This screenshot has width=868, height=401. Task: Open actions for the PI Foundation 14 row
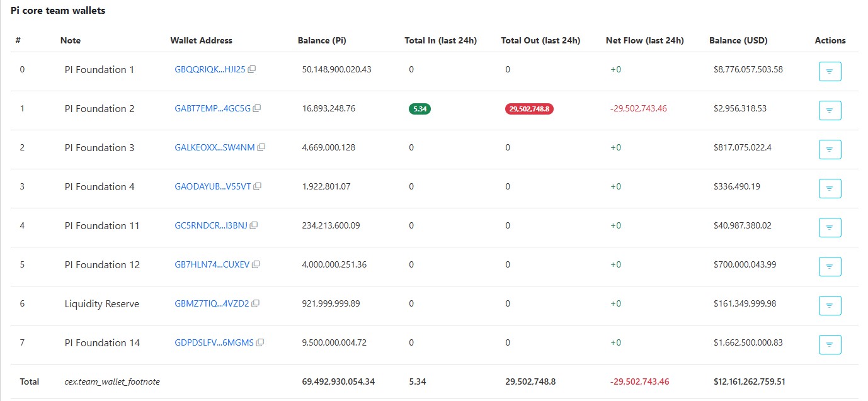click(830, 344)
